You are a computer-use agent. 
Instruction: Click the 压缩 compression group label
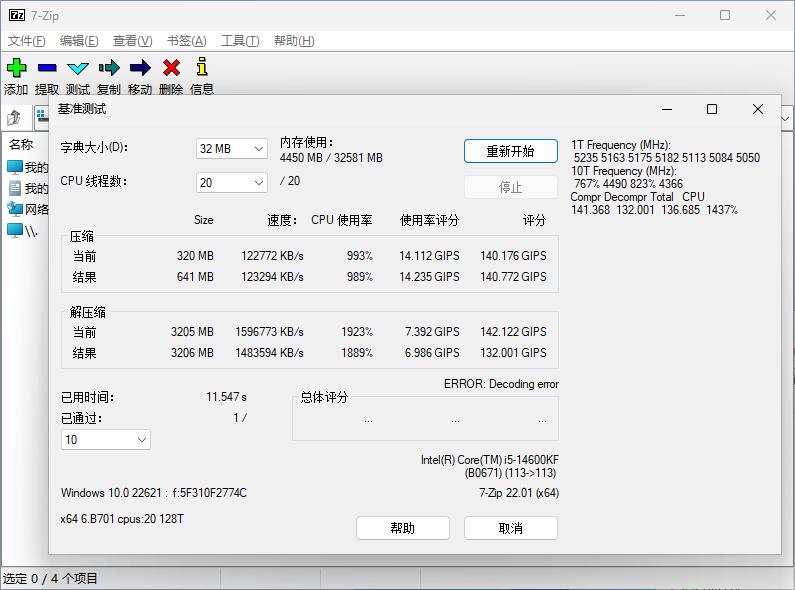coord(82,236)
